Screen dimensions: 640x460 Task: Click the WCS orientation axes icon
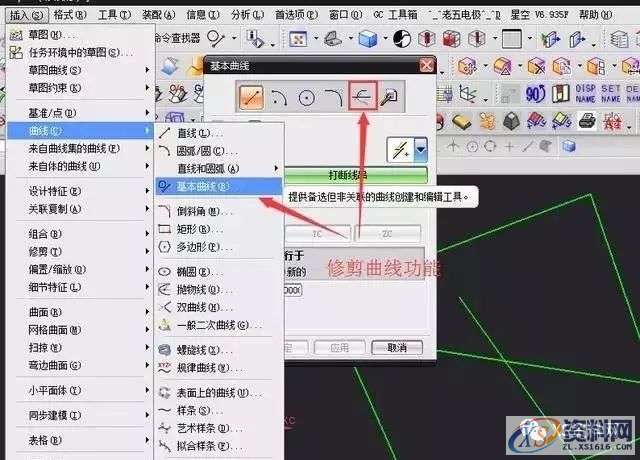(x=468, y=94)
